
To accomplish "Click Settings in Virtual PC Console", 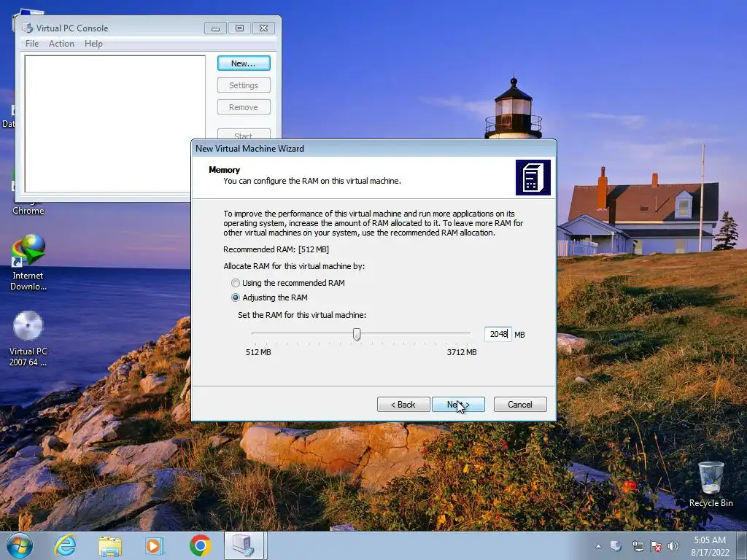I will click(244, 85).
